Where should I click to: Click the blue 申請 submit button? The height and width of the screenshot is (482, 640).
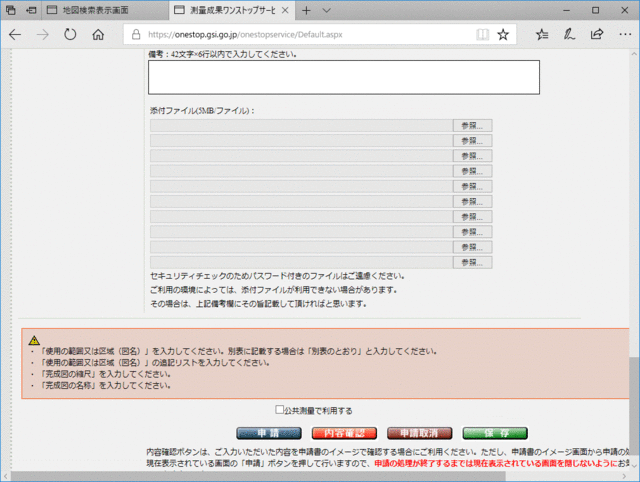pos(269,433)
